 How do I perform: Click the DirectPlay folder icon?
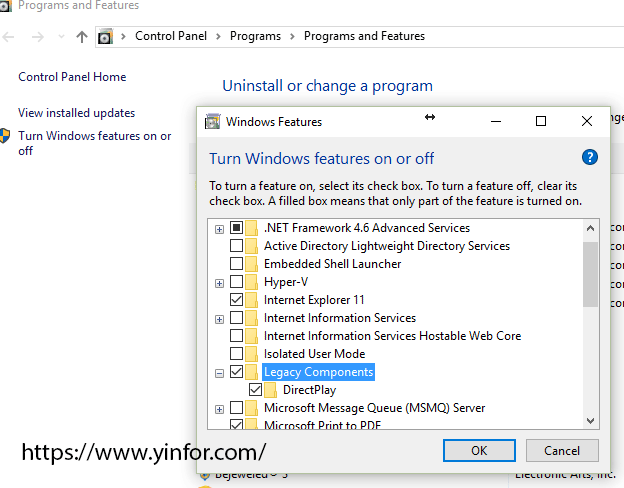(x=269, y=390)
